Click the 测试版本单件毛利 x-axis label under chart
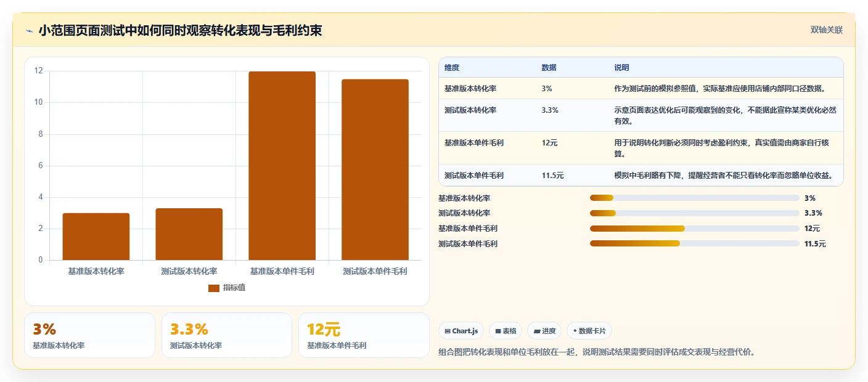The height and width of the screenshot is (382, 868). point(375,271)
